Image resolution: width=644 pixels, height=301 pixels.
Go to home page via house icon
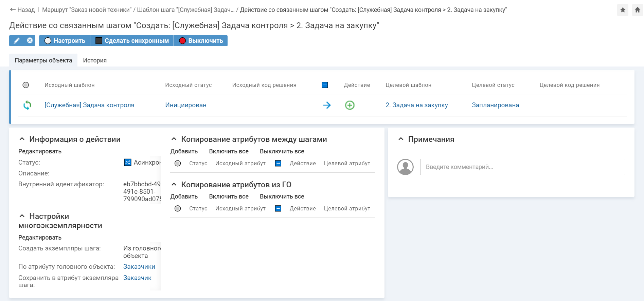click(637, 10)
